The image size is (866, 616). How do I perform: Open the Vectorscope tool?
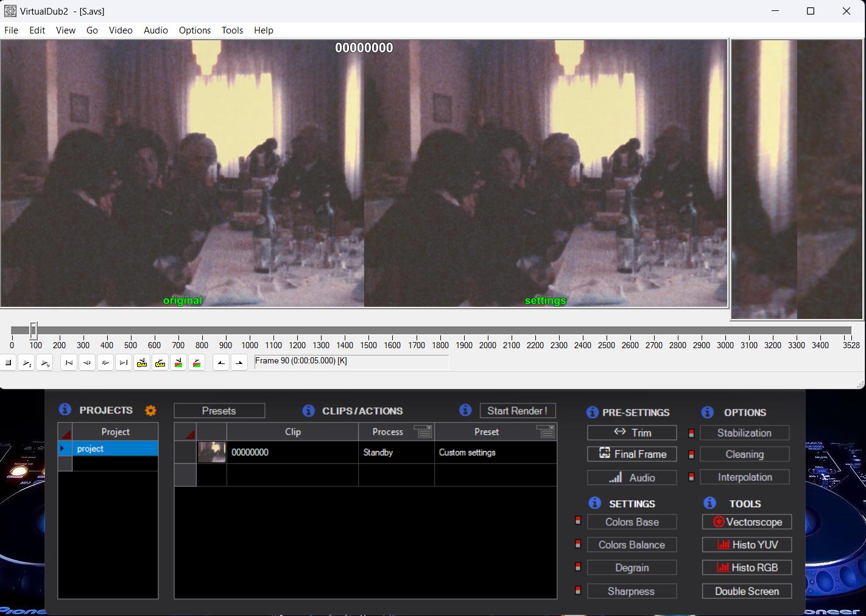[x=747, y=522]
